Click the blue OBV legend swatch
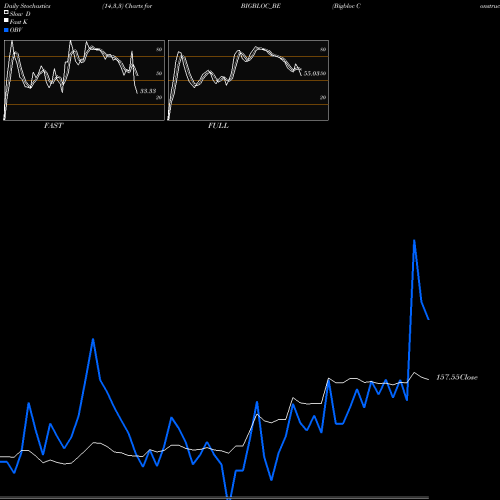The width and height of the screenshot is (500, 500). [6, 30]
